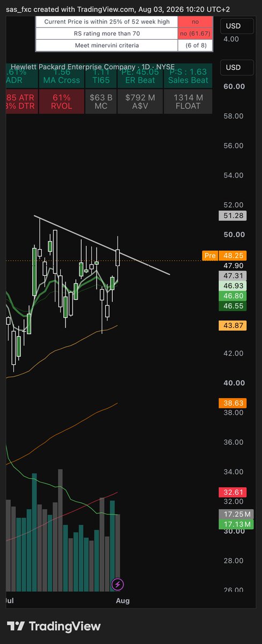The width and height of the screenshot is (262, 644).
Task: Click the 50.00 price axis label
Action: pos(234,235)
